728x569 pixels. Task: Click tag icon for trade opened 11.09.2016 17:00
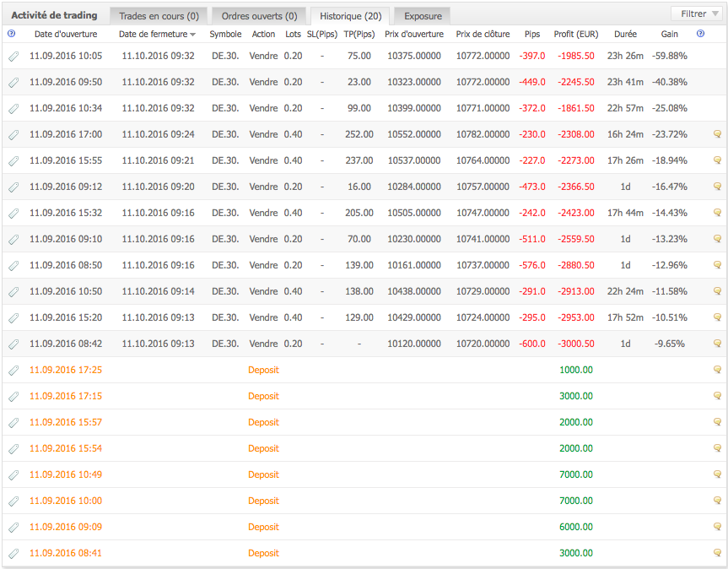pyautogui.click(x=13, y=134)
